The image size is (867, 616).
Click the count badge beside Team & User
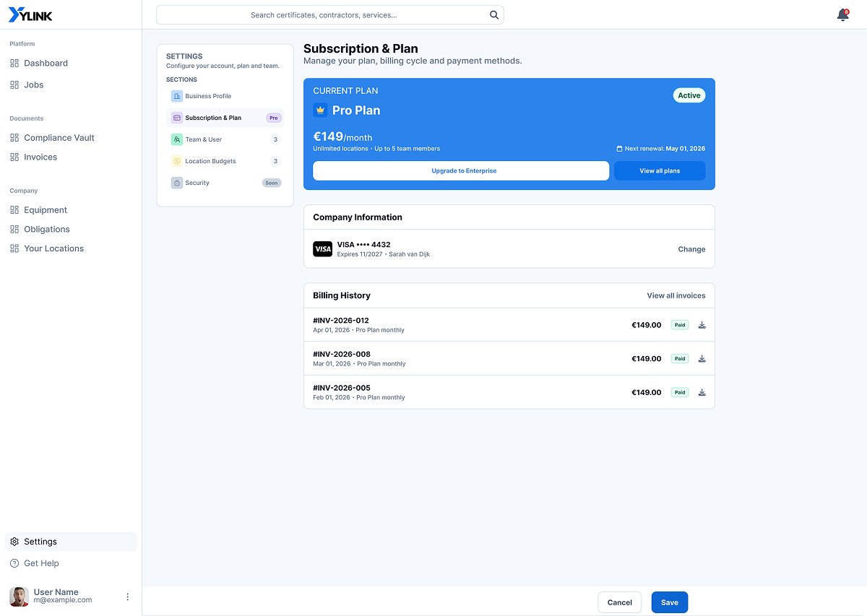[x=275, y=139]
